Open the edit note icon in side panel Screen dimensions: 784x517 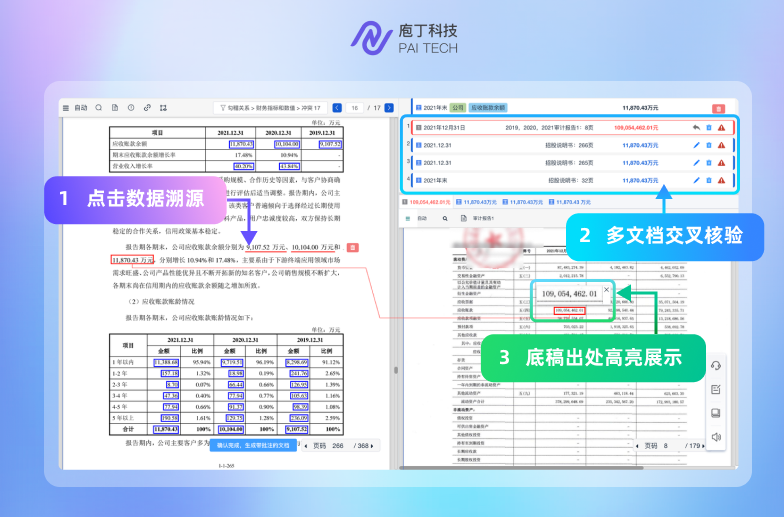click(x=716, y=390)
